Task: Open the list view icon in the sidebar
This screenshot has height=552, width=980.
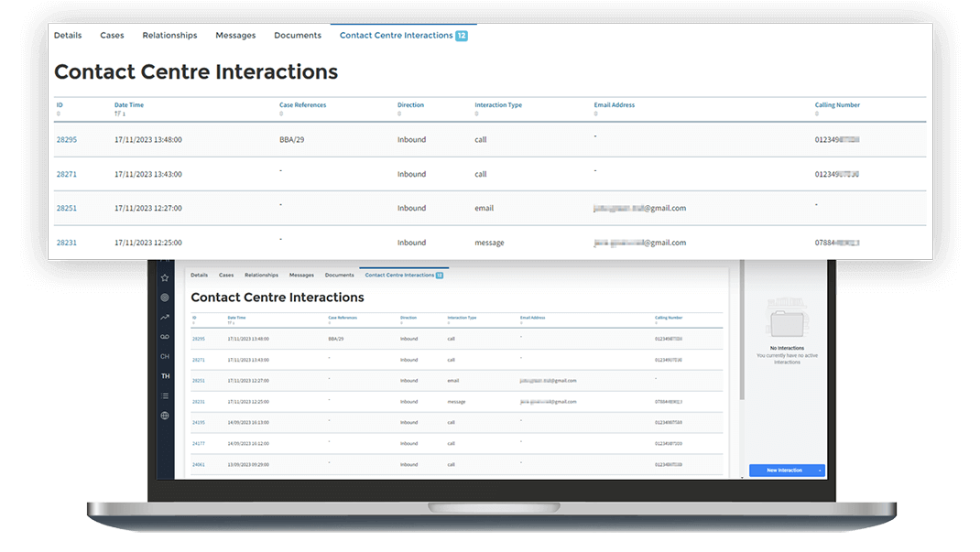Action: click(x=164, y=395)
